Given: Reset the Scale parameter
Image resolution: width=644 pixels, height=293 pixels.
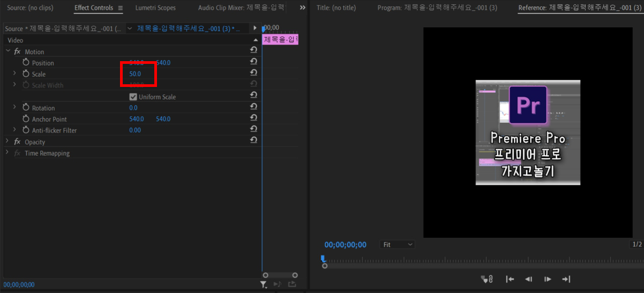Looking at the screenshot, I should 253,72.
